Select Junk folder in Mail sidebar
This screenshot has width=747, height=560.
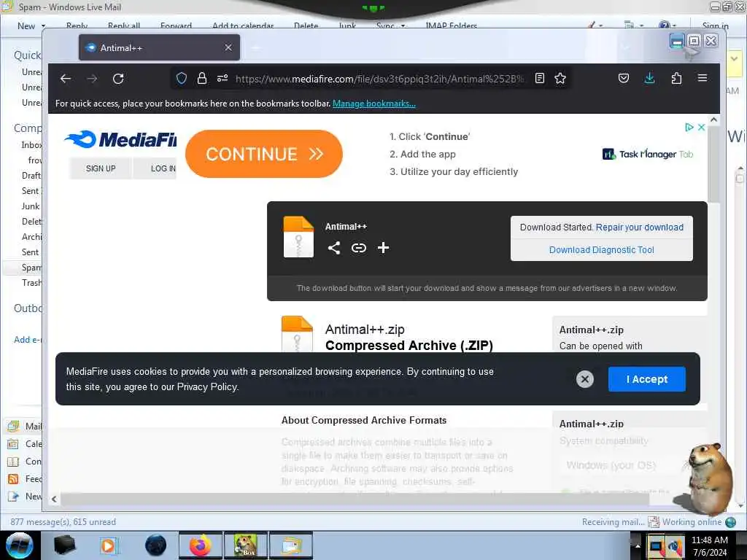pyautogui.click(x=31, y=206)
